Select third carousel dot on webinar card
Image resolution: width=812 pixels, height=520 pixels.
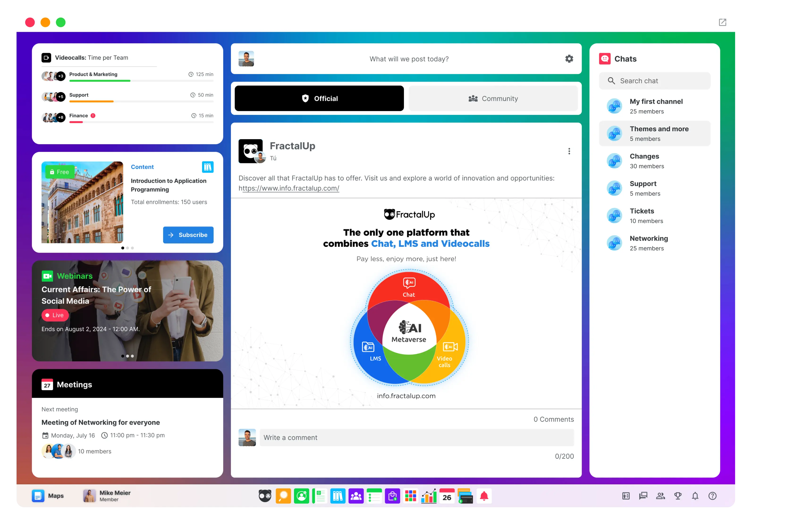pyautogui.click(x=132, y=356)
